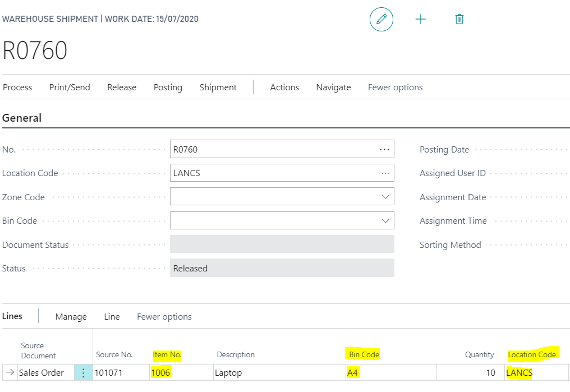This screenshot has height=392, width=570.
Task: Collapse the General section heading
Action: coord(22,118)
